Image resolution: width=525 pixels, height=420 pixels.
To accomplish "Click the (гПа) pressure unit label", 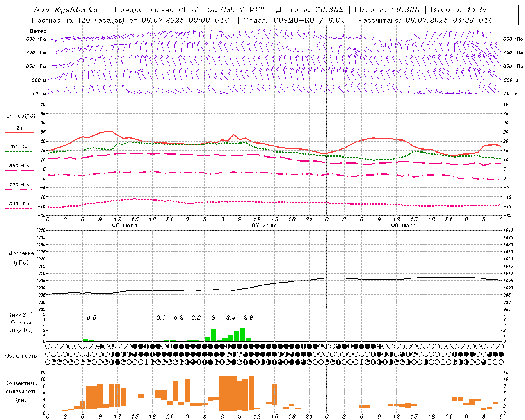I will (x=21, y=262).
